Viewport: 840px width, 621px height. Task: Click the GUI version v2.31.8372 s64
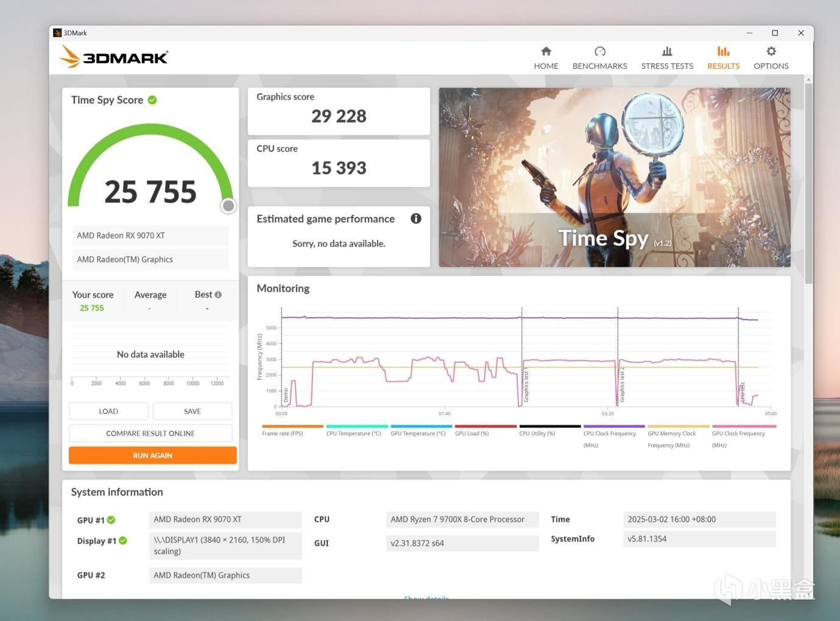click(x=462, y=543)
